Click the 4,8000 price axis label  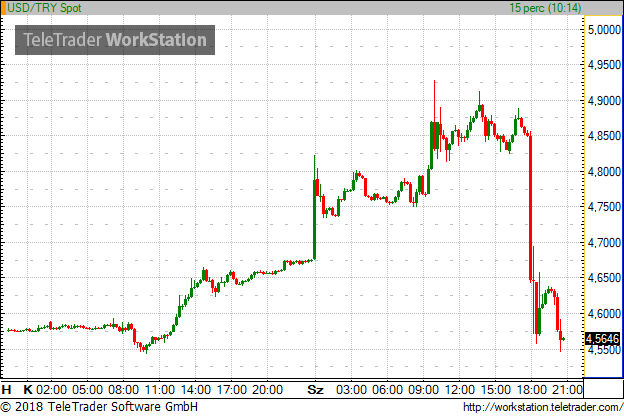(x=604, y=172)
